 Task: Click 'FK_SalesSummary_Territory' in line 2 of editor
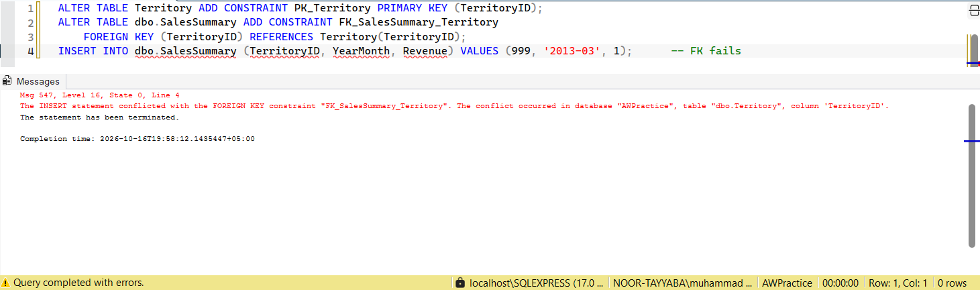point(419,23)
